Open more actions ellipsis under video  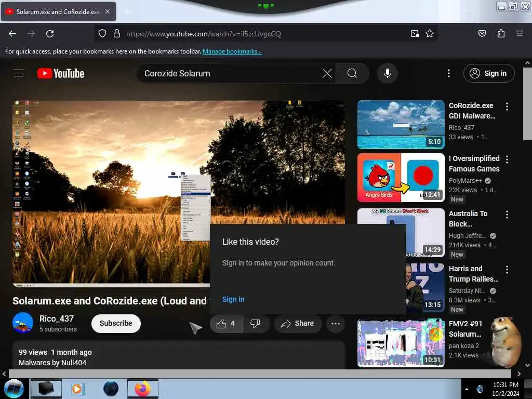[336, 323]
